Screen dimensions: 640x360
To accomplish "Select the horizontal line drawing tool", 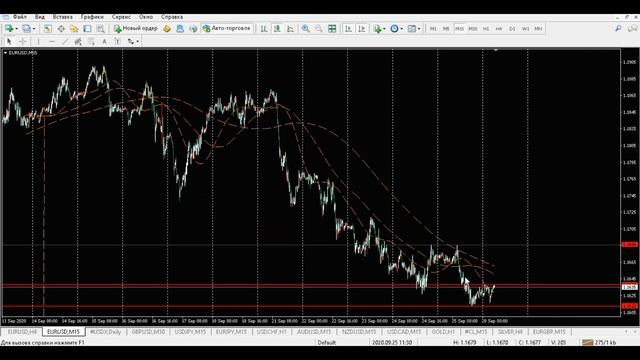I will click(x=51, y=41).
